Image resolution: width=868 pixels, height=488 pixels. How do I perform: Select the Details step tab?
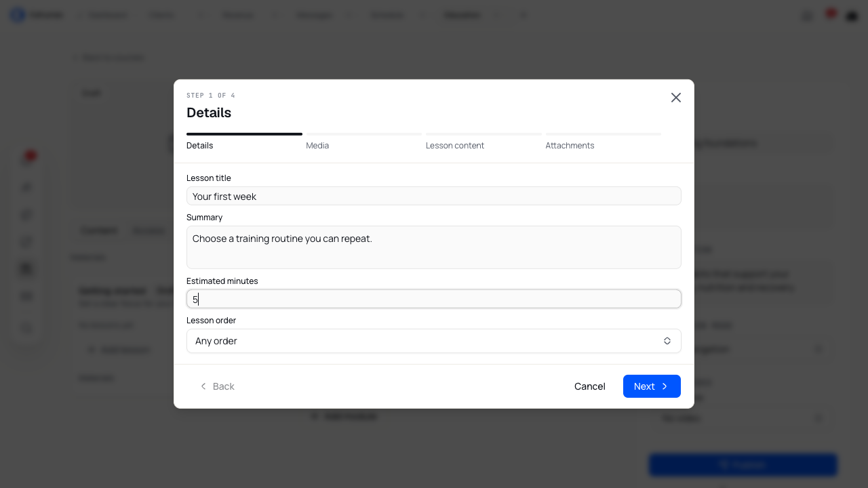pyautogui.click(x=244, y=142)
